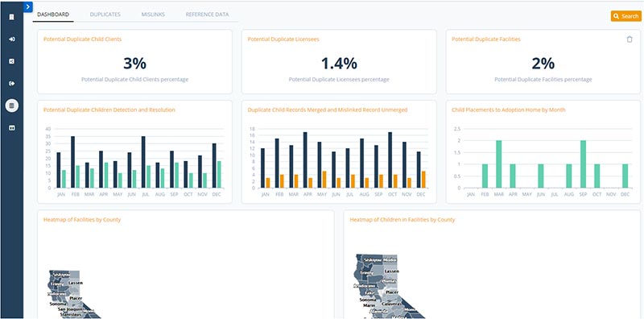The width and height of the screenshot is (644, 319).
Task: Click the Heatmap of Facilities by County title
Action: pos(82,220)
